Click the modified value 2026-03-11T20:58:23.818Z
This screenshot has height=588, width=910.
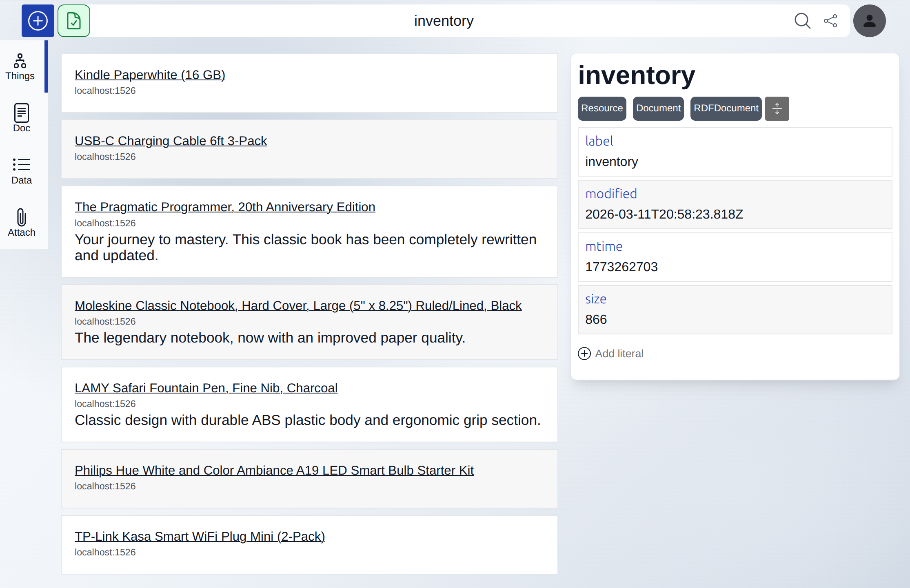[664, 214]
